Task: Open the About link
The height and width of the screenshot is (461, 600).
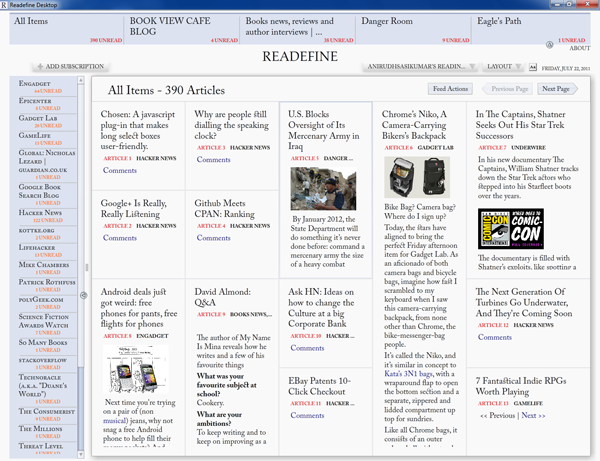Action: point(579,48)
